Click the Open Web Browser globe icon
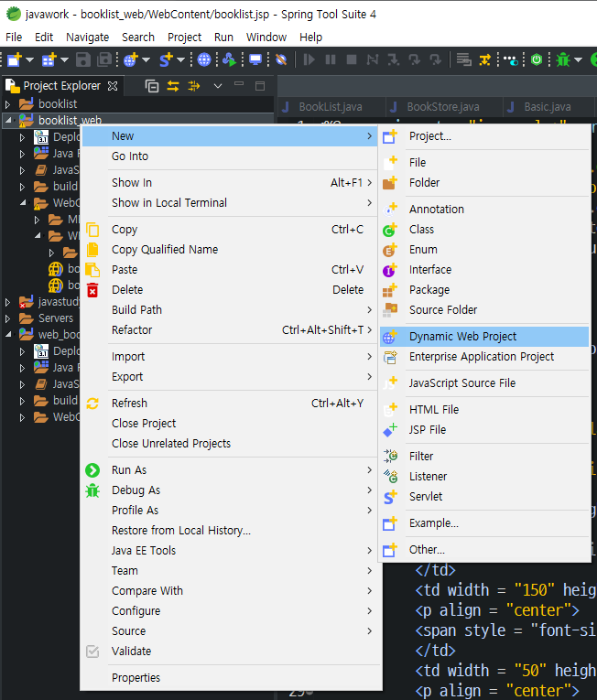Screen dimensions: 597x700 pyautogui.click(x=204, y=59)
